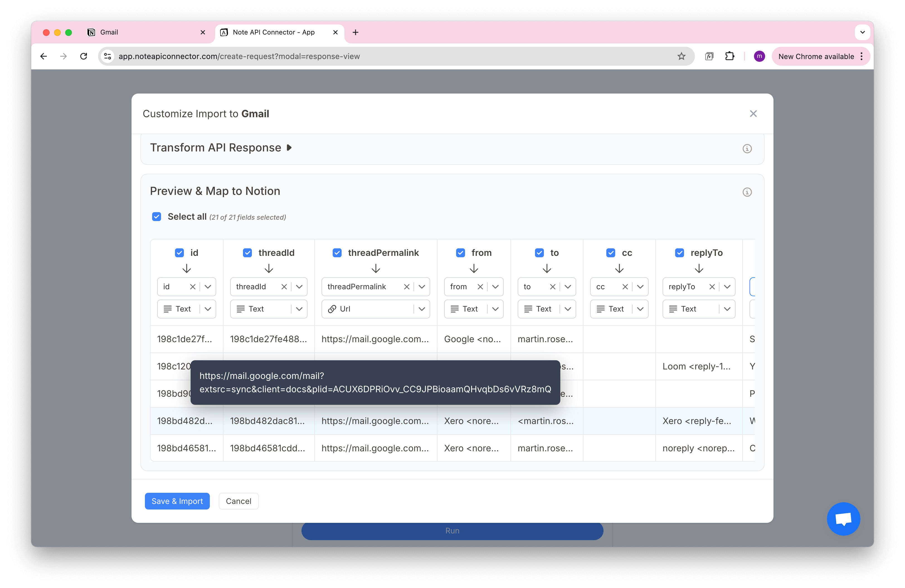Open the tab search chevron in the tab strip
This screenshot has width=905, height=588.
click(x=862, y=32)
